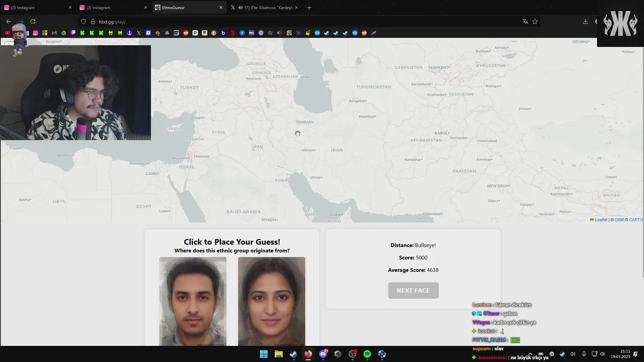The height and width of the screenshot is (362, 644).
Task: Reload the current page
Action: 33,22
